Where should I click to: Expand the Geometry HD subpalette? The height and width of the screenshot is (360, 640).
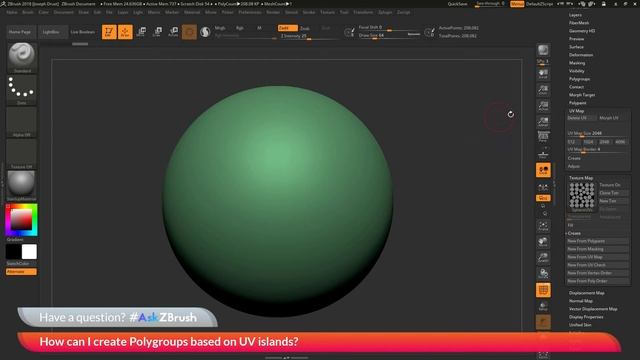[582, 31]
